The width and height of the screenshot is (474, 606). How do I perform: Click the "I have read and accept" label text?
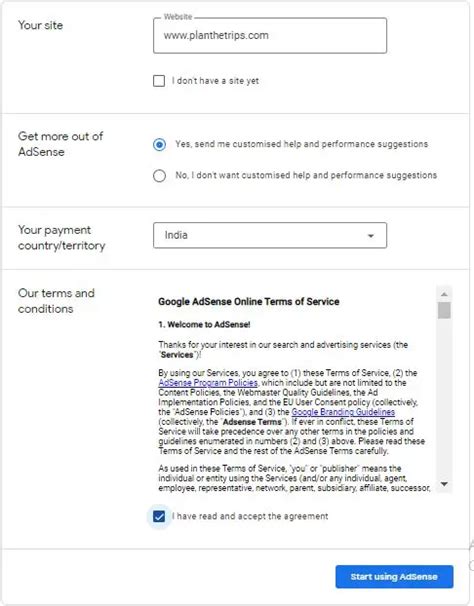[x=250, y=516]
